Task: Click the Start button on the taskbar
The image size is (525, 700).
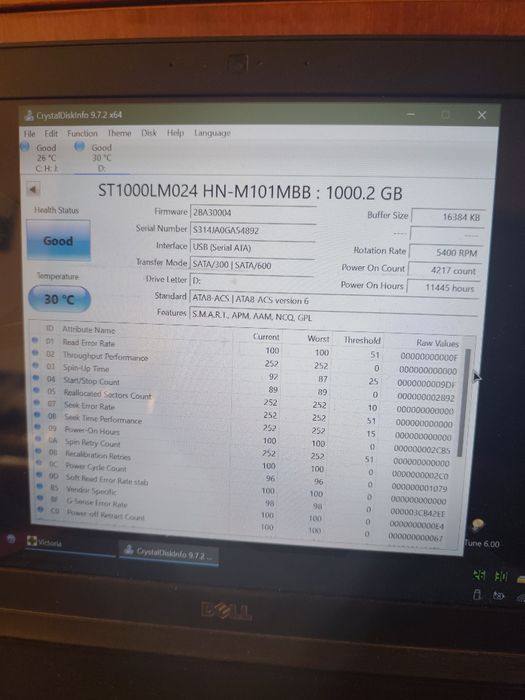Action: (11, 539)
